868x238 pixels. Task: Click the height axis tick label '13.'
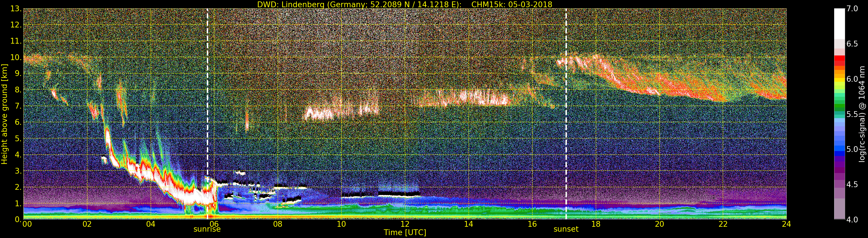click(x=16, y=8)
